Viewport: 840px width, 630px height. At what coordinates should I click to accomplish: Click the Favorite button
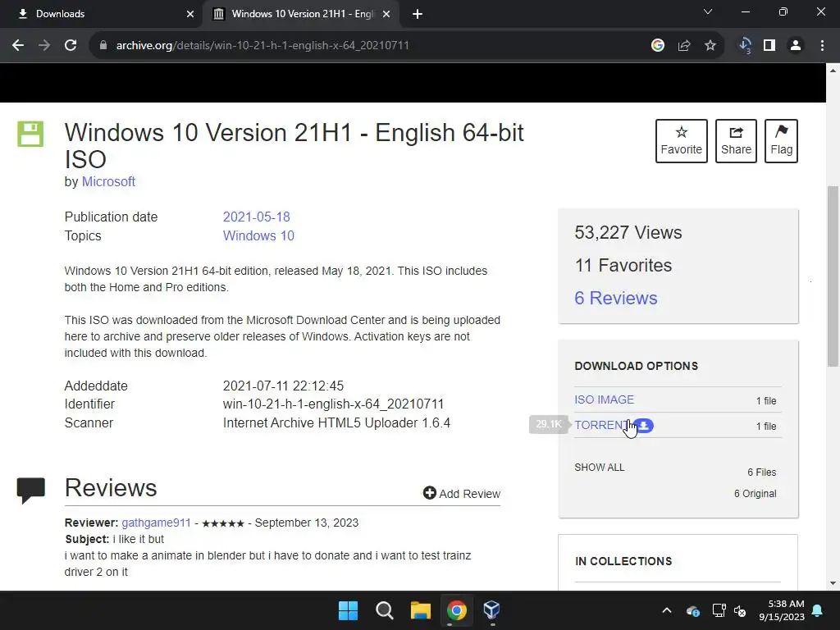pyautogui.click(x=682, y=141)
